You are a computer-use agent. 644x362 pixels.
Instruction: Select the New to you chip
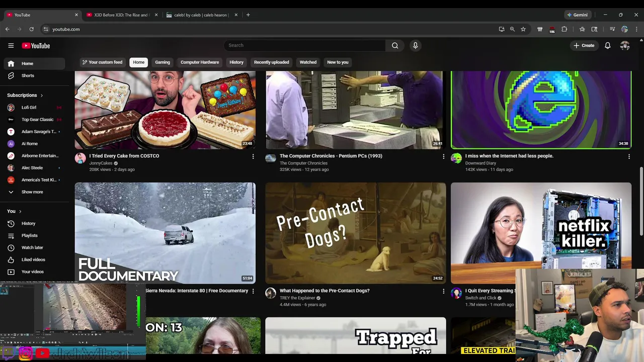tap(338, 62)
